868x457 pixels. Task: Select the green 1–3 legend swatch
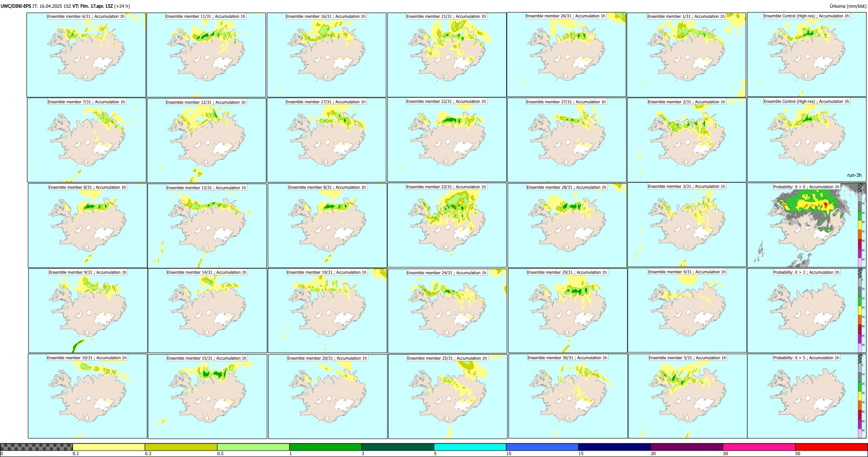(x=325, y=447)
